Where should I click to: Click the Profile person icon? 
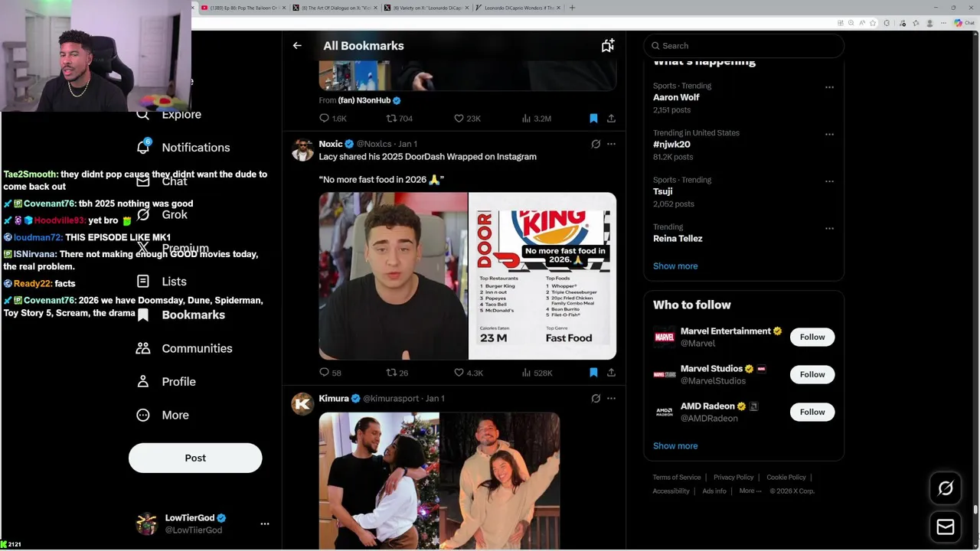point(143,381)
